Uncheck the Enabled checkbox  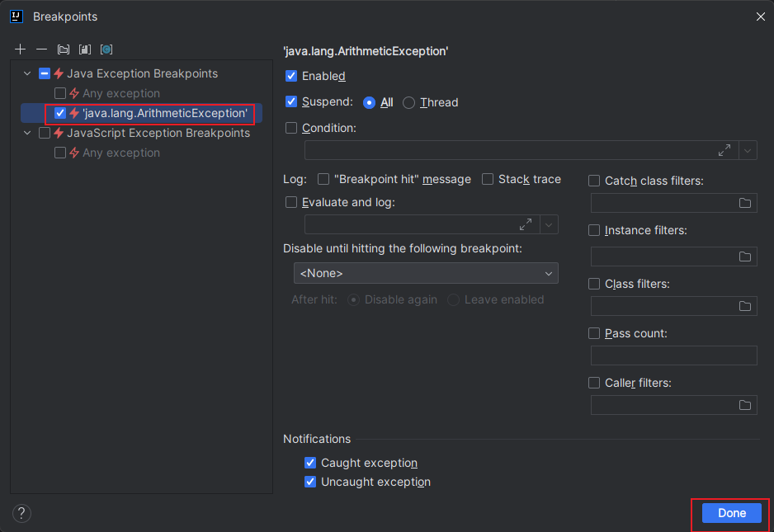[291, 76]
